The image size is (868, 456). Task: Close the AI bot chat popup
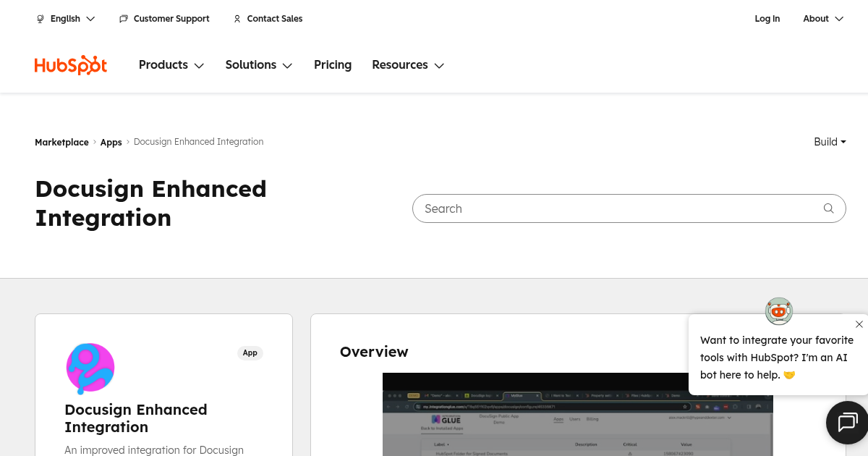(x=859, y=324)
